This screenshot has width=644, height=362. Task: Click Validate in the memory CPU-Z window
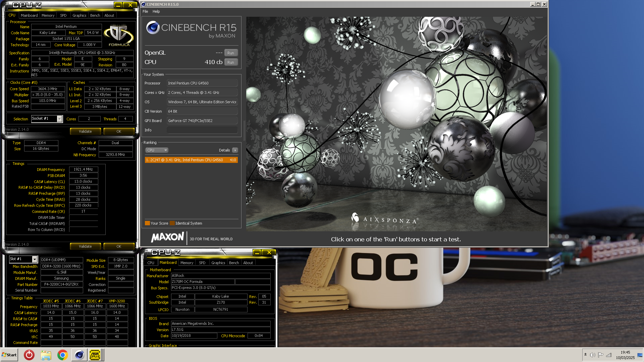[85, 246]
